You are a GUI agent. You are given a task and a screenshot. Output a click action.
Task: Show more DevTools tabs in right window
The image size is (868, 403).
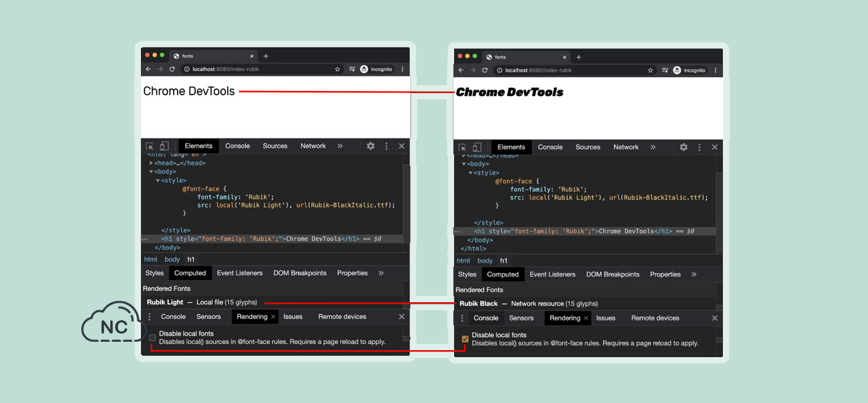[653, 147]
